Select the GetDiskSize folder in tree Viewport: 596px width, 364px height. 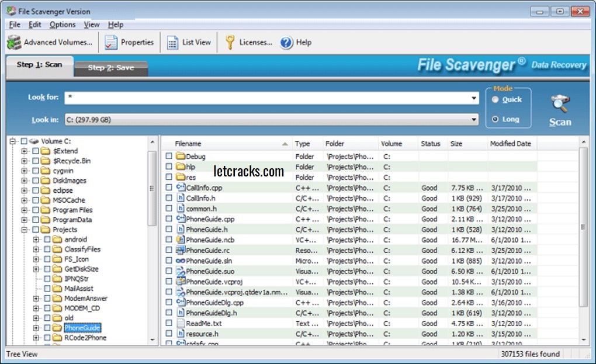coord(81,269)
